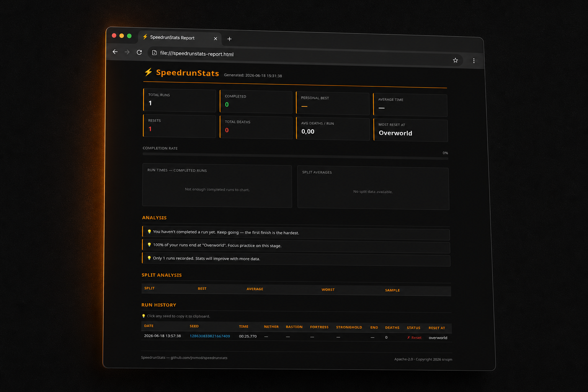Click the Completed stat card

[256, 102]
